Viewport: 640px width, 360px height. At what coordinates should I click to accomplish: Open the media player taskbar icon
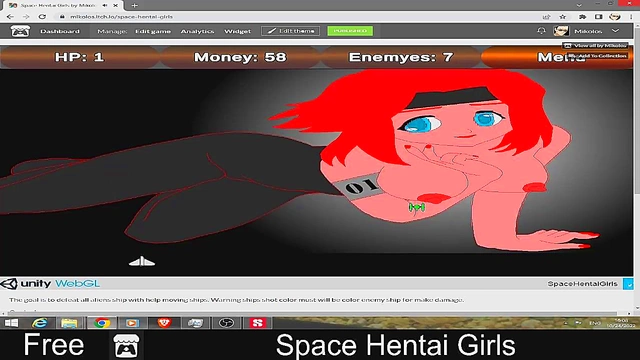pos(132,323)
